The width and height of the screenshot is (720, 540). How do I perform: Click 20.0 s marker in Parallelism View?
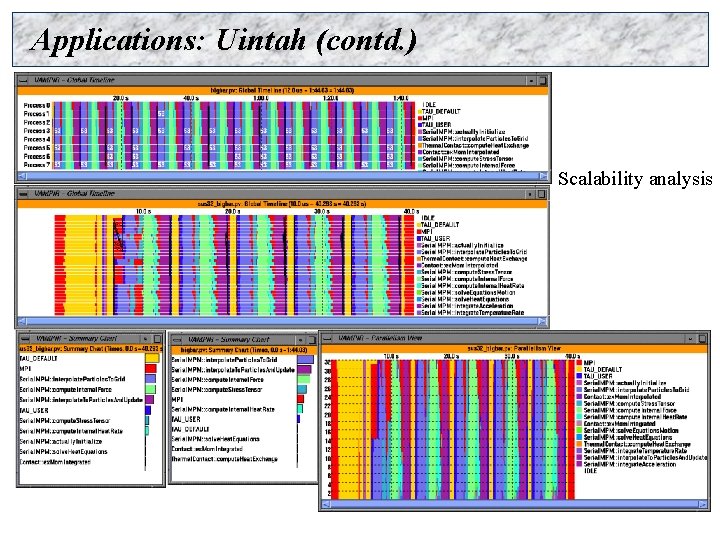coord(451,356)
